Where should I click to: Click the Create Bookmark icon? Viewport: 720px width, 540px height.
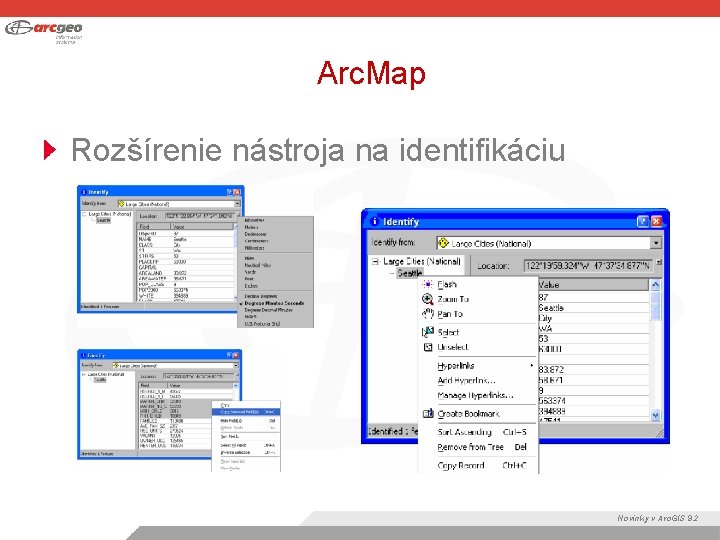click(428, 414)
